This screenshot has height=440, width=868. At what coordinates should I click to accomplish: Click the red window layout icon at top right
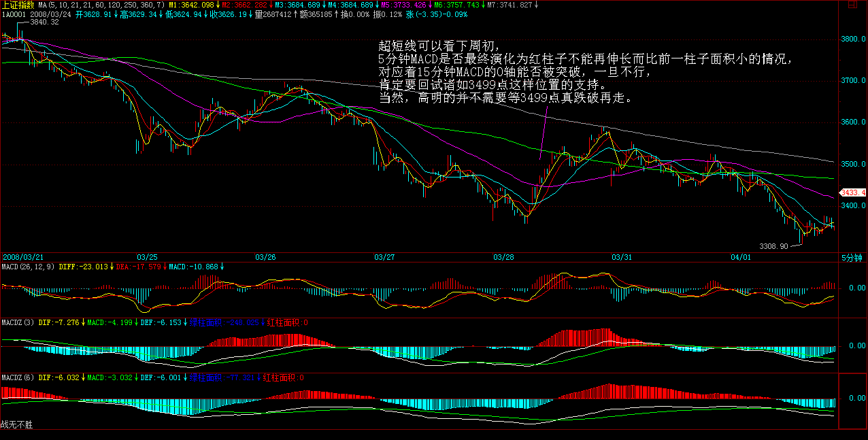[x=851, y=5]
